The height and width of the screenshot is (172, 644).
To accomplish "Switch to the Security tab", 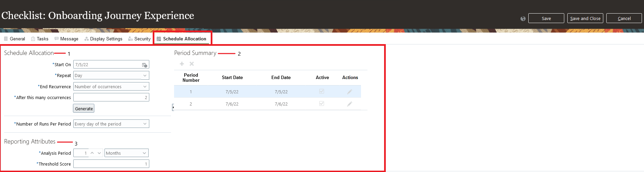I will coord(139,39).
